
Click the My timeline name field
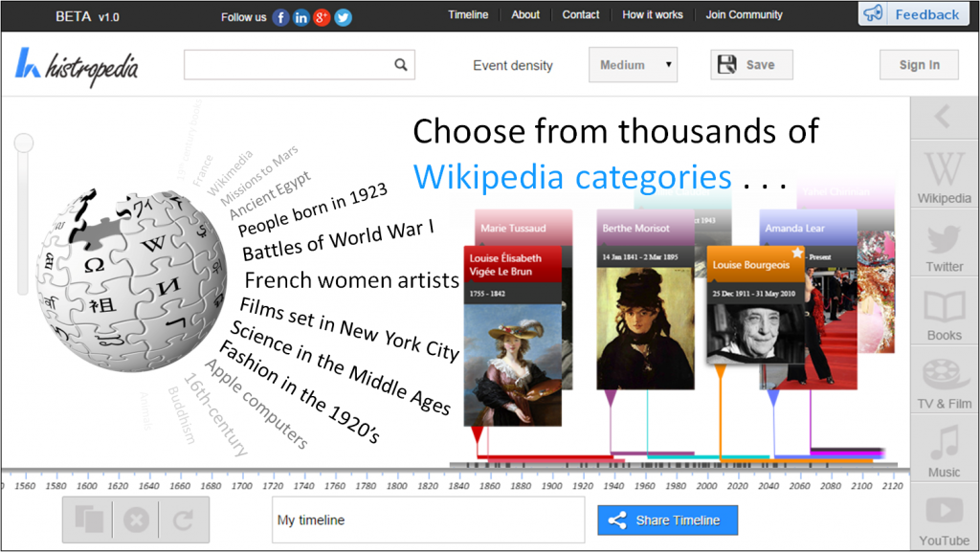pos(428,520)
